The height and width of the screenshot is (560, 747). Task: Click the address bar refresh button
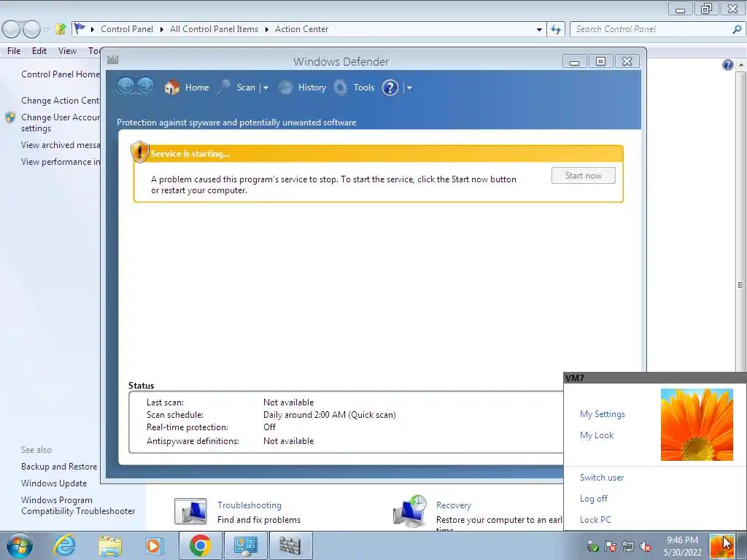[x=555, y=29]
